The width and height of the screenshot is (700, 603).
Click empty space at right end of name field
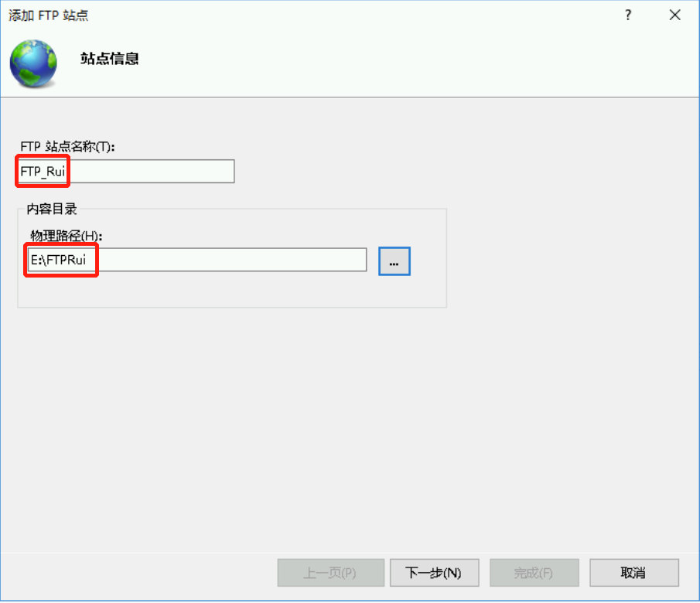tap(209, 172)
